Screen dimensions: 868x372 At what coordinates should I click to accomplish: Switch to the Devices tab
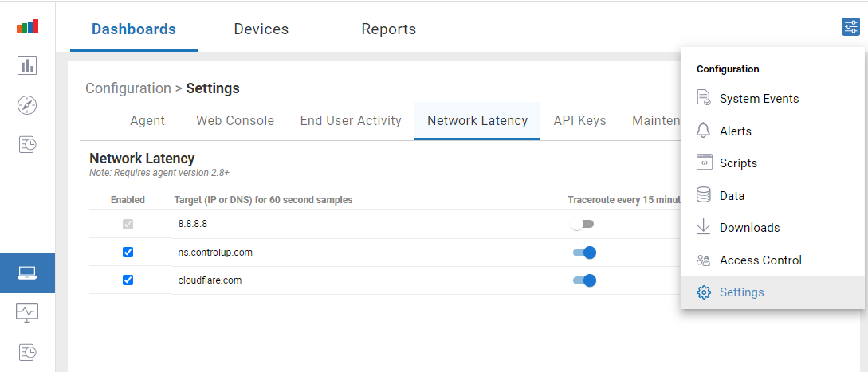(x=261, y=29)
